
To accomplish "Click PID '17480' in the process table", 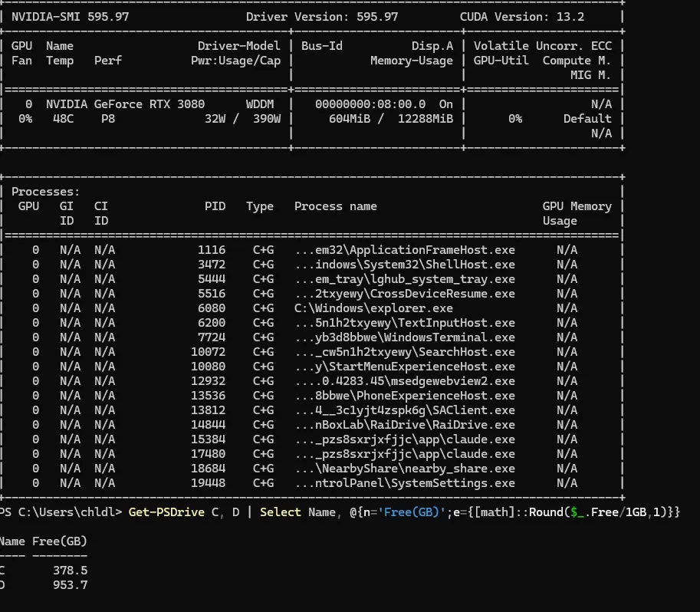I will pos(209,454).
